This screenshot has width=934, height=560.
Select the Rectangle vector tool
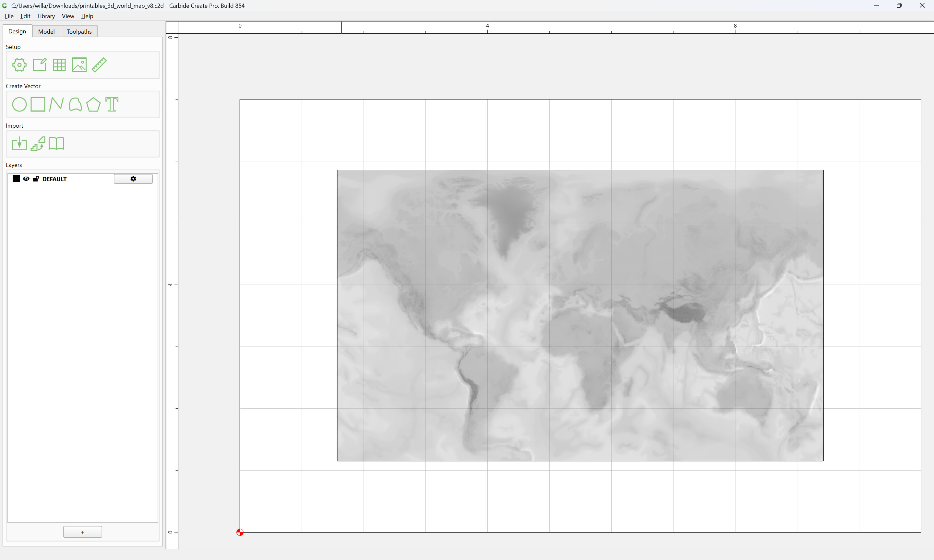point(38,104)
